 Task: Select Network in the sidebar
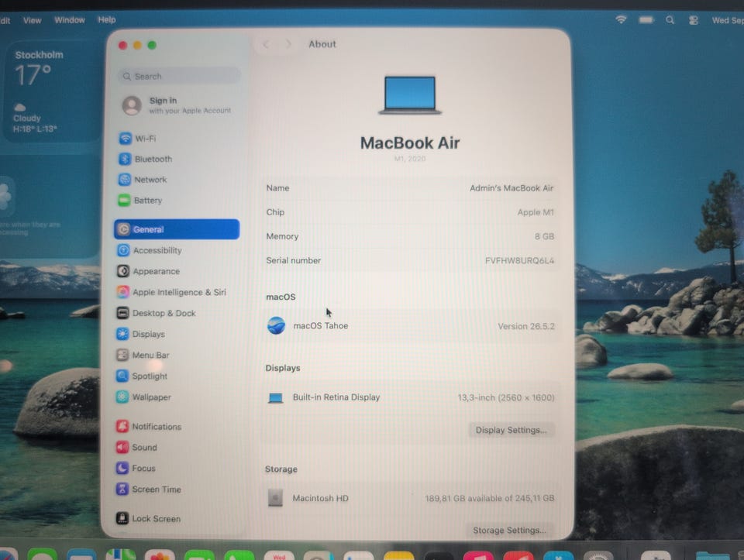click(177, 180)
